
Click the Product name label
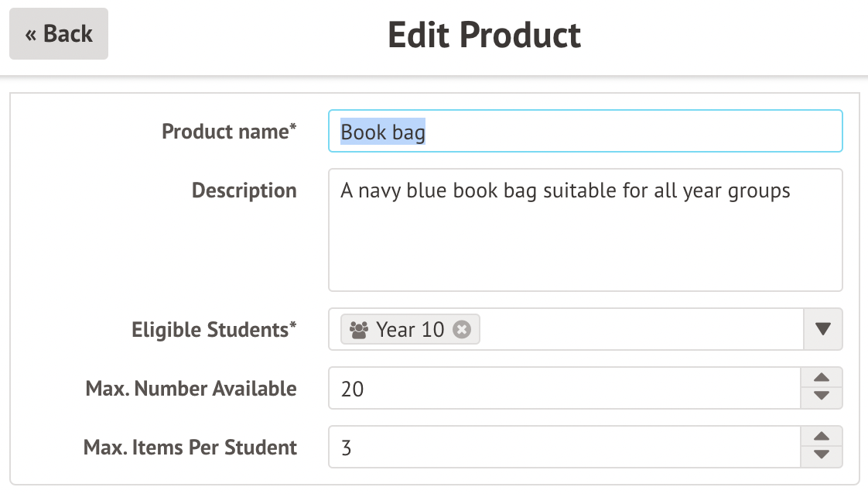(x=229, y=132)
